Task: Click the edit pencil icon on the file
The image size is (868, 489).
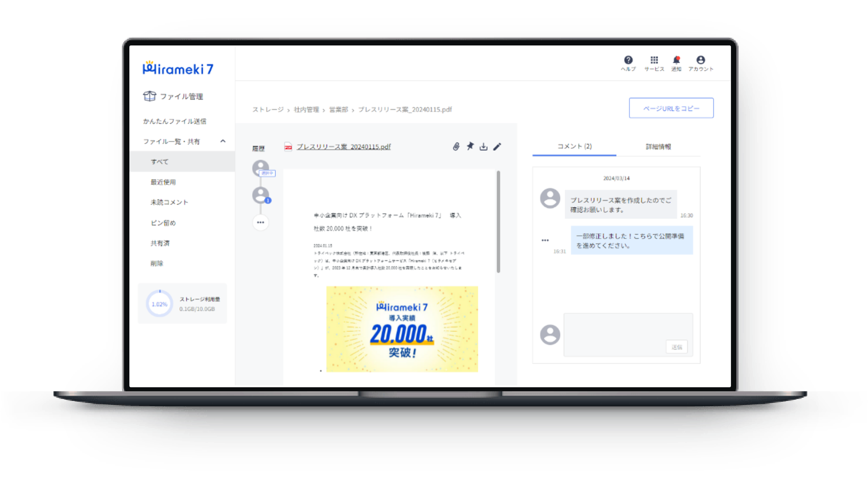Action: (x=498, y=147)
